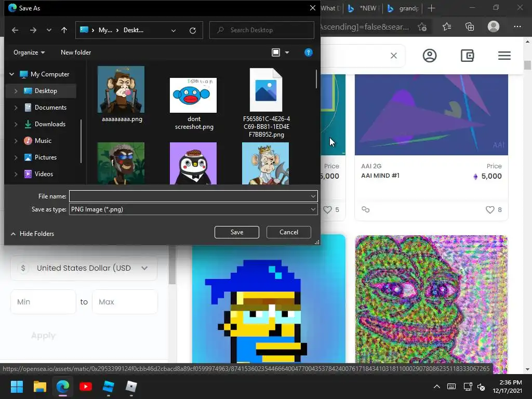Open OpenSea account profile icon
The image size is (532, 399).
pos(430,56)
